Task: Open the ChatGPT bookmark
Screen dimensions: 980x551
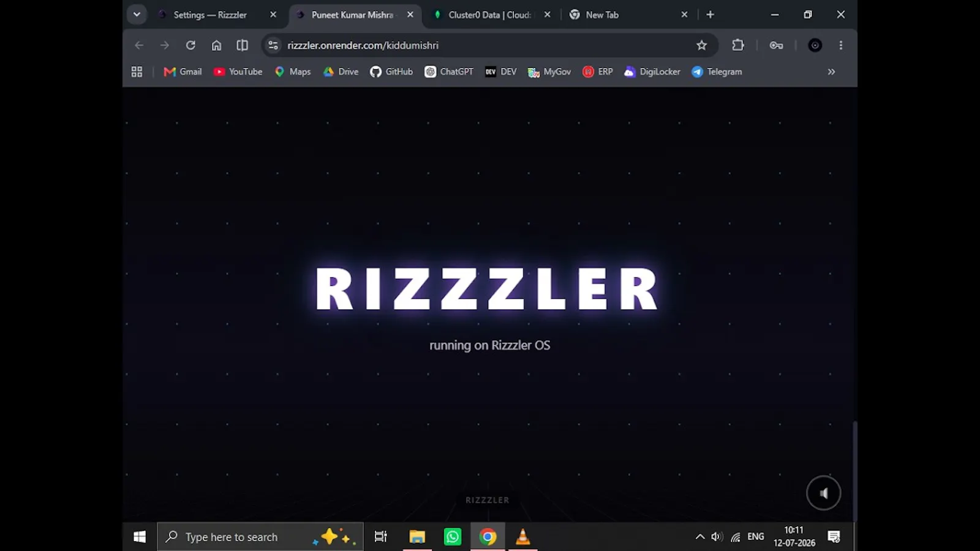Action: pyautogui.click(x=449, y=72)
